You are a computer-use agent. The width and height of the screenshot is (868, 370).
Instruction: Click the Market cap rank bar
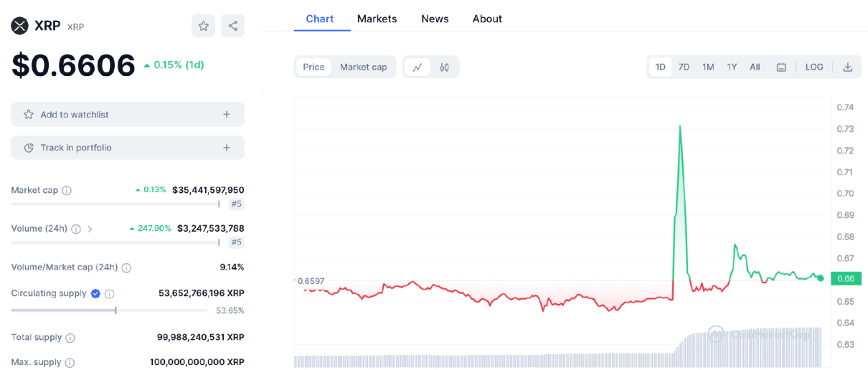coord(115,204)
